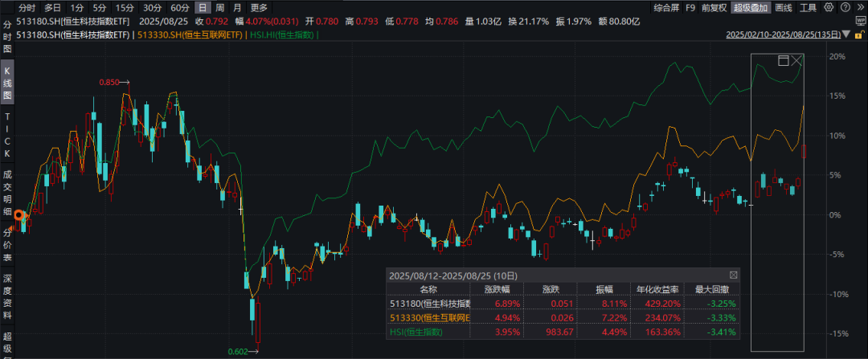This screenshot has height=359, width=868.
Task: Open the TICK sidebar tab
Action: (x=7, y=136)
